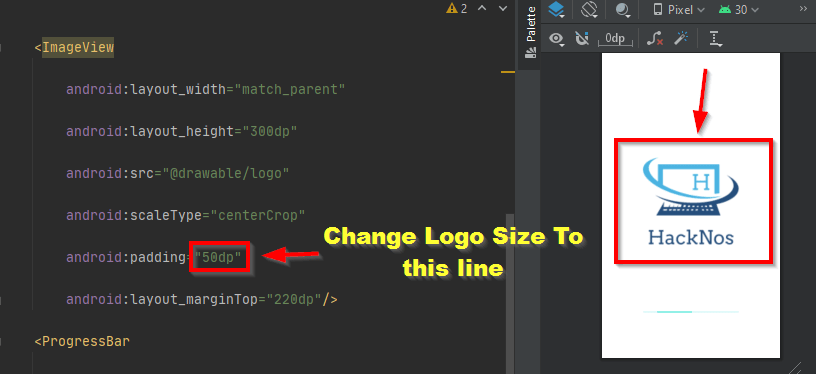Go to the previous highlighted error arrow

click(482, 8)
